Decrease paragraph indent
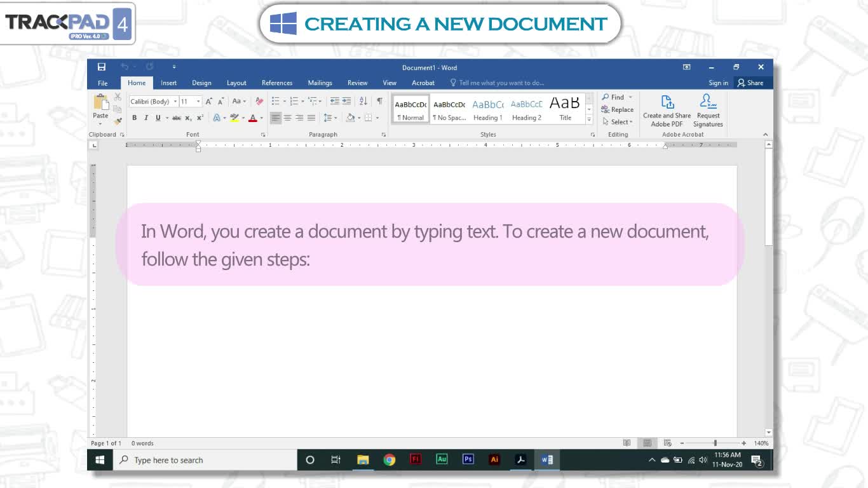Screen dimensions: 868x488 coord(335,101)
